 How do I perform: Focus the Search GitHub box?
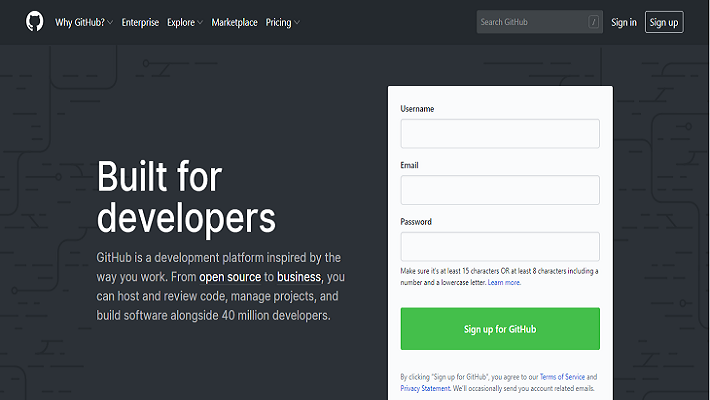530,22
